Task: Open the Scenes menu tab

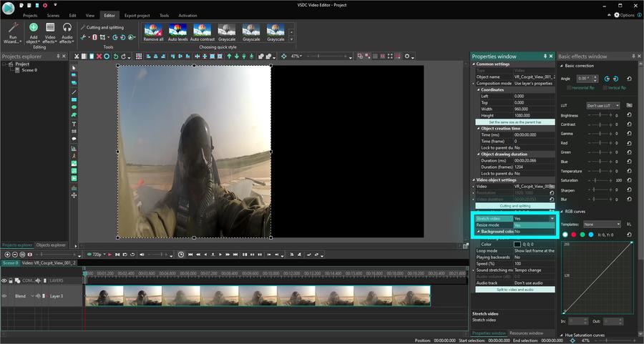Action: (x=53, y=15)
